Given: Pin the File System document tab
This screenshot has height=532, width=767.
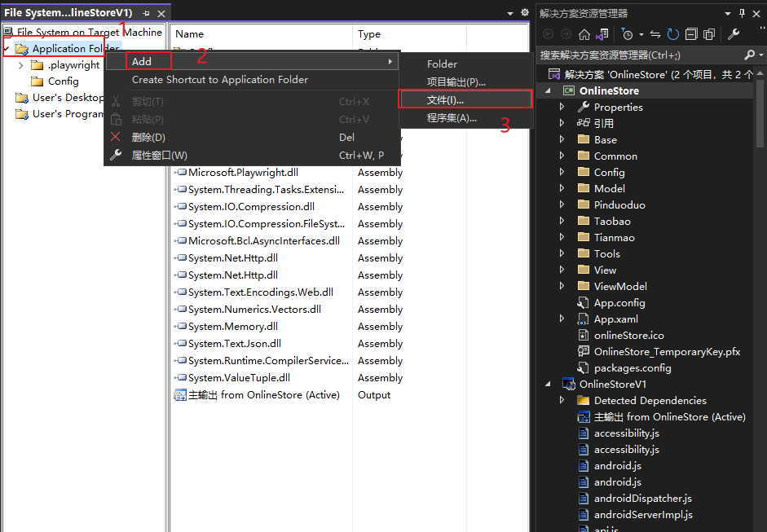Looking at the screenshot, I should [x=147, y=14].
